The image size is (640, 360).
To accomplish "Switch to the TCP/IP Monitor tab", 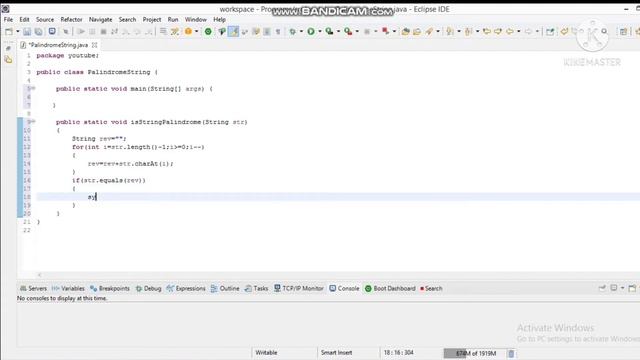I will pos(299,289).
